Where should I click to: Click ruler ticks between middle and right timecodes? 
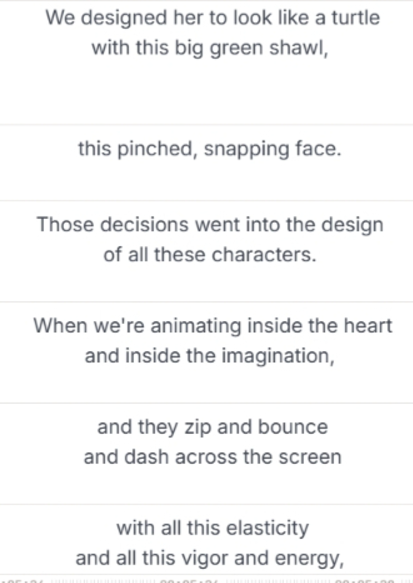tap(279, 580)
